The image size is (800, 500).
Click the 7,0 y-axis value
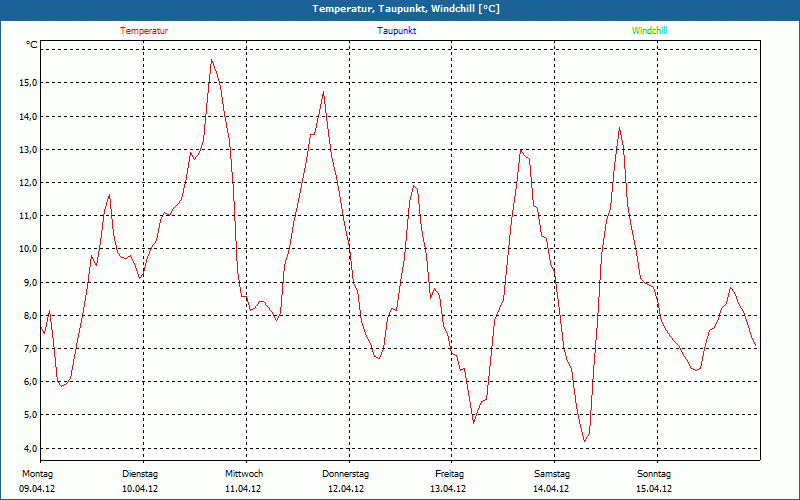29,348
